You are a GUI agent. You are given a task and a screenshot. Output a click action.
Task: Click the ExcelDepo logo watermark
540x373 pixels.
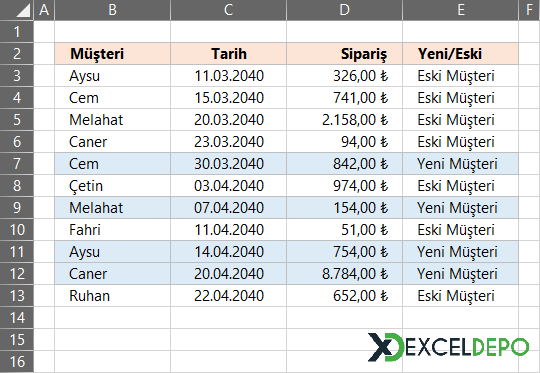pyautogui.click(x=448, y=347)
